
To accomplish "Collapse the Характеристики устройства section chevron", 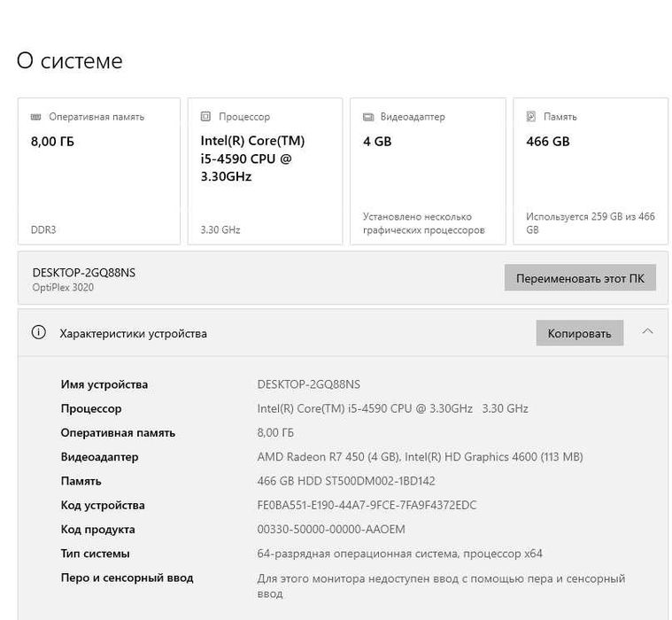I will pyautogui.click(x=647, y=332).
